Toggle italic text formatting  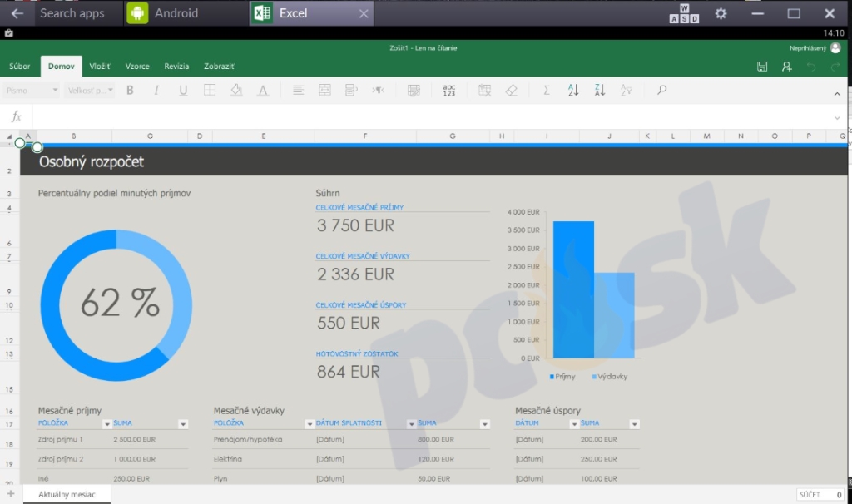(156, 91)
